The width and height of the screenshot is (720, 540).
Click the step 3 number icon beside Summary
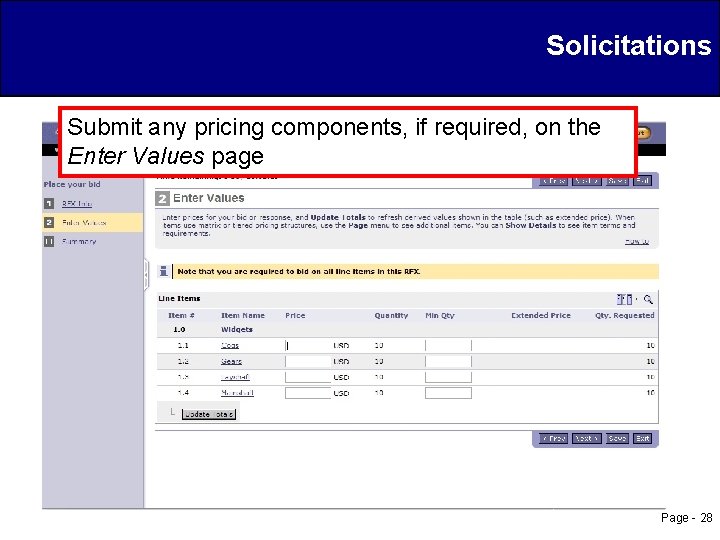[49, 242]
